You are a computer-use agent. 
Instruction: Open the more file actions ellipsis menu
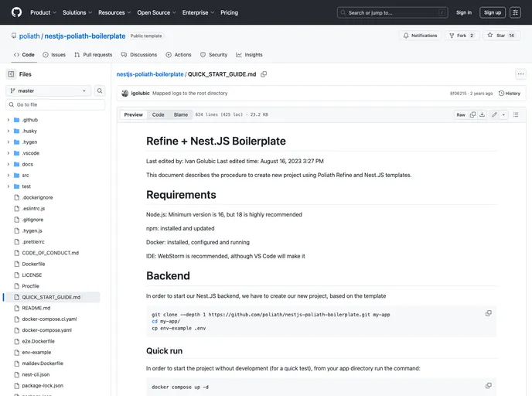tap(520, 74)
